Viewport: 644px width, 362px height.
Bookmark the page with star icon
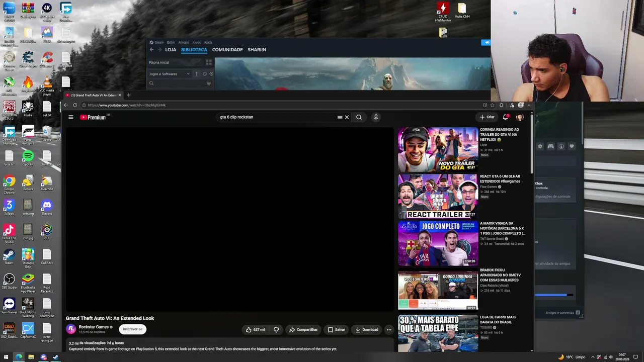tap(492, 105)
